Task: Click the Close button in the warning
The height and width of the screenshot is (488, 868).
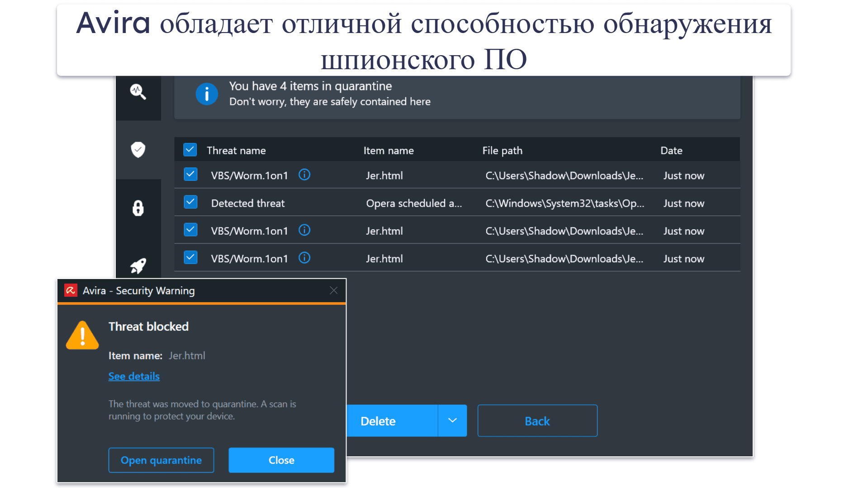Action: point(281,460)
